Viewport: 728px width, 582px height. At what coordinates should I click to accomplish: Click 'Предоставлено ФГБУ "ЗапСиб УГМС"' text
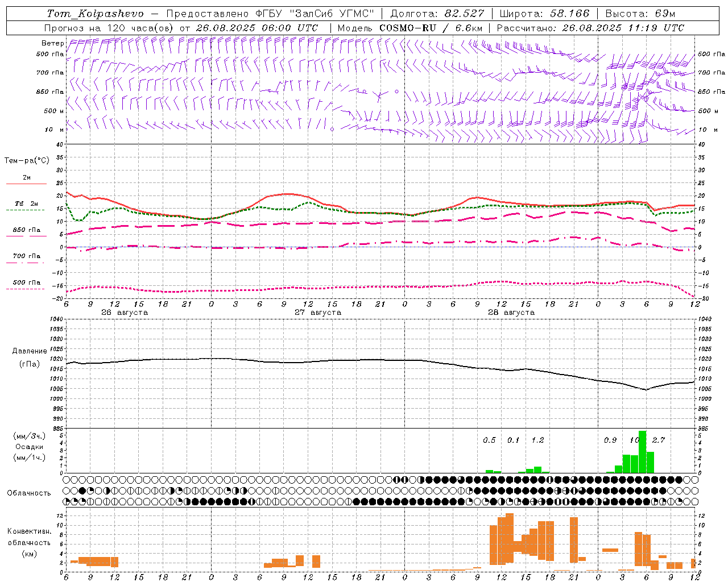[x=271, y=14]
